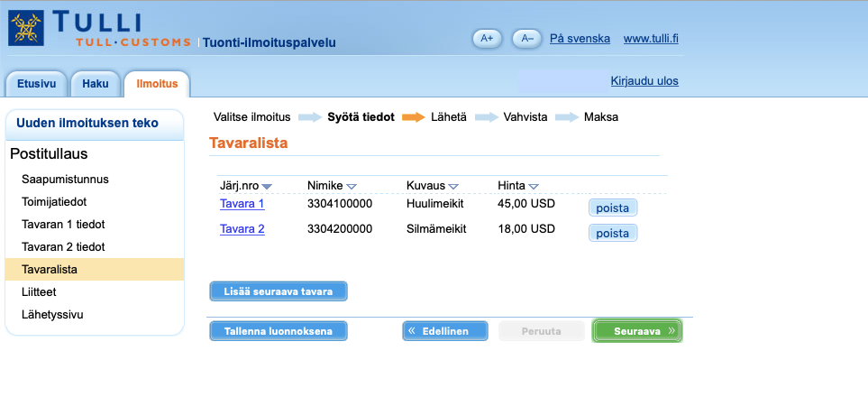Open Lähetyssivu in the sidebar
Viewport: 868px width, 397px height.
tap(52, 314)
